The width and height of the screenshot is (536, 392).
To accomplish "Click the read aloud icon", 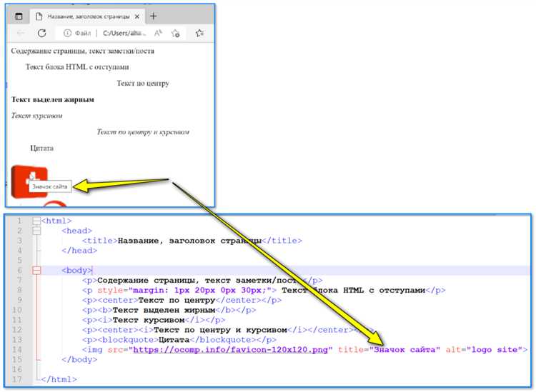I will tap(158, 33).
